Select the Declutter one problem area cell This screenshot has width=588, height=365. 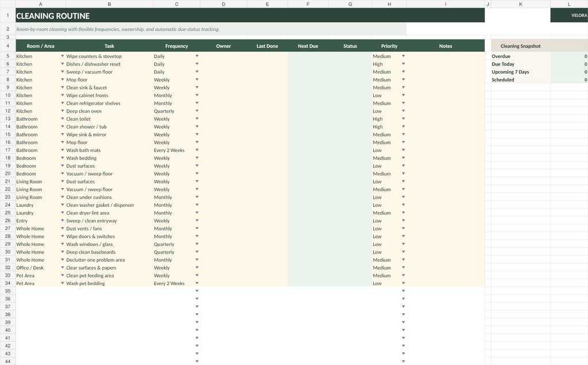click(x=109, y=259)
